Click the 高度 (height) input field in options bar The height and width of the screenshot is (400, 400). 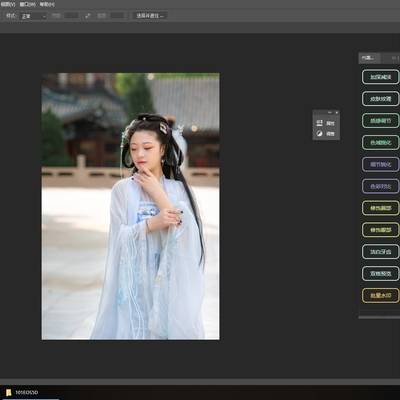pos(118,16)
